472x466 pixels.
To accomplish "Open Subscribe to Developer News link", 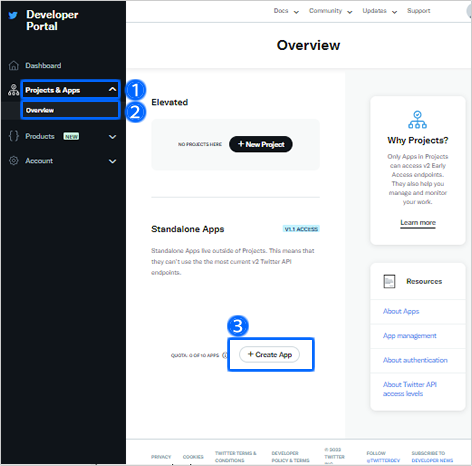I will (x=432, y=457).
